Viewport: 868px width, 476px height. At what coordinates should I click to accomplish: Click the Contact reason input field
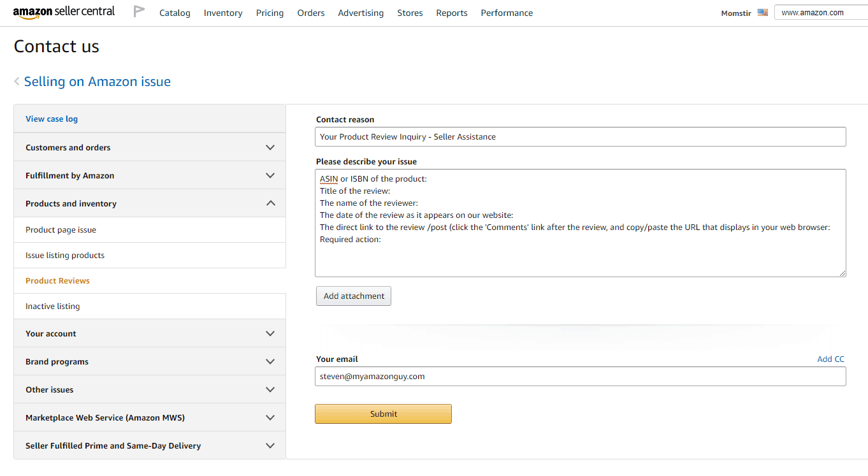pyautogui.click(x=581, y=137)
